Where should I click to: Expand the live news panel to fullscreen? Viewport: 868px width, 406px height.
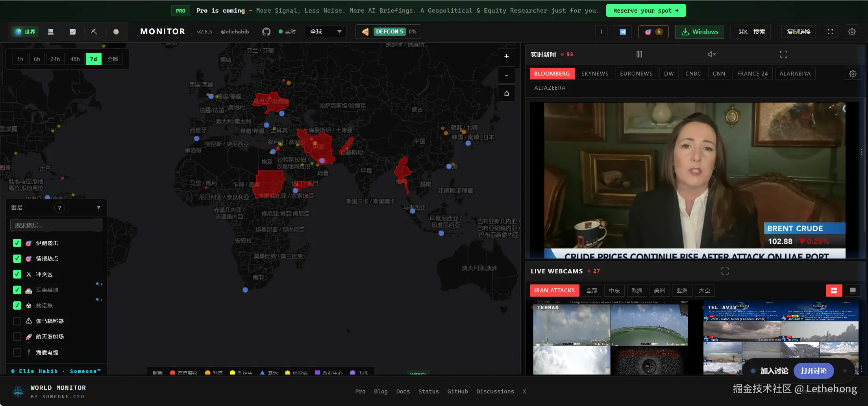click(784, 54)
